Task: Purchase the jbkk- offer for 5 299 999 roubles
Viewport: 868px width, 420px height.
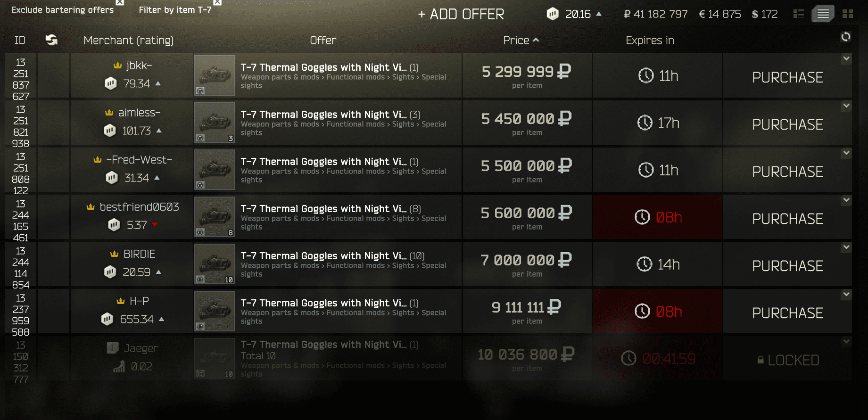Action: (787, 77)
